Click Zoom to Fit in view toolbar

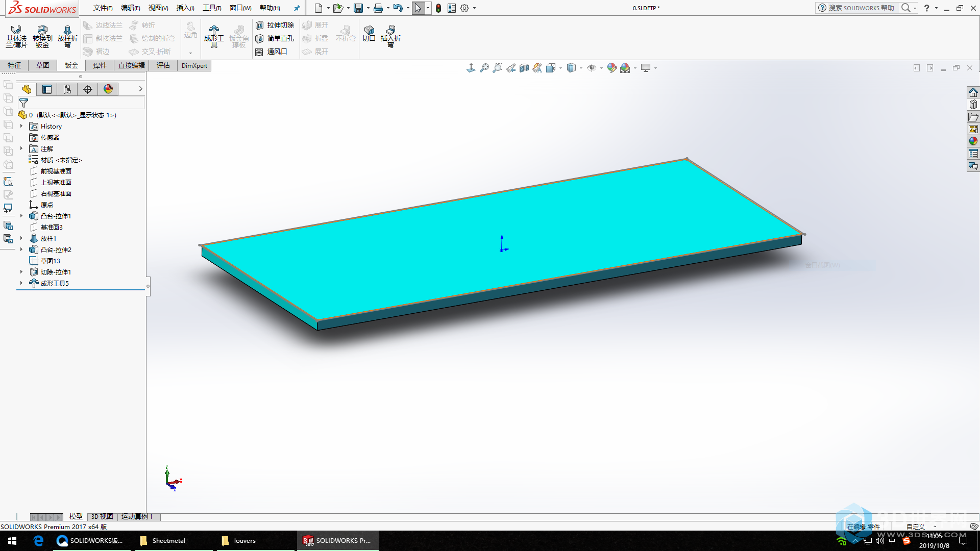(484, 68)
